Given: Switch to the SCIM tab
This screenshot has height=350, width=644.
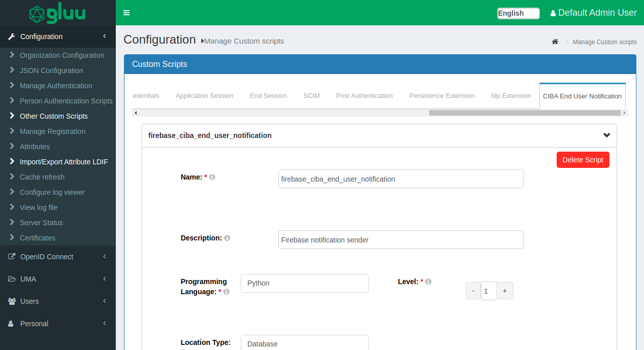Looking at the screenshot, I should pos(311,95).
